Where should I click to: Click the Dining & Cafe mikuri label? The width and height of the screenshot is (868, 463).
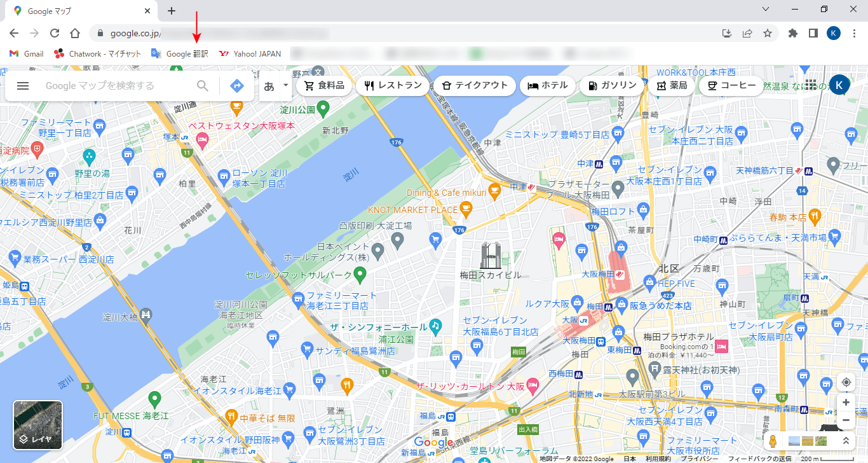point(446,192)
